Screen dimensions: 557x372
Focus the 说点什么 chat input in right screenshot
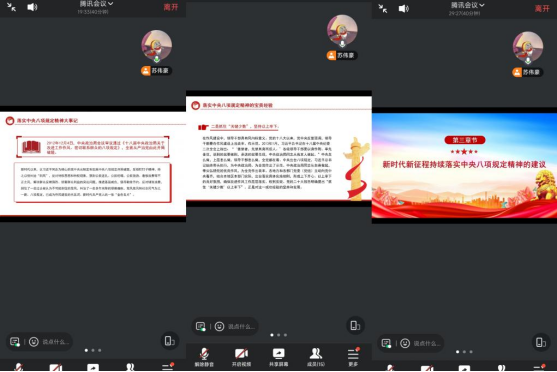[426, 343]
